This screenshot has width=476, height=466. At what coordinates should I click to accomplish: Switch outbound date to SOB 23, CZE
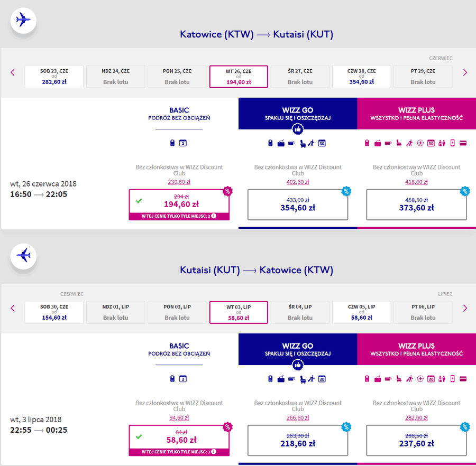(x=54, y=77)
